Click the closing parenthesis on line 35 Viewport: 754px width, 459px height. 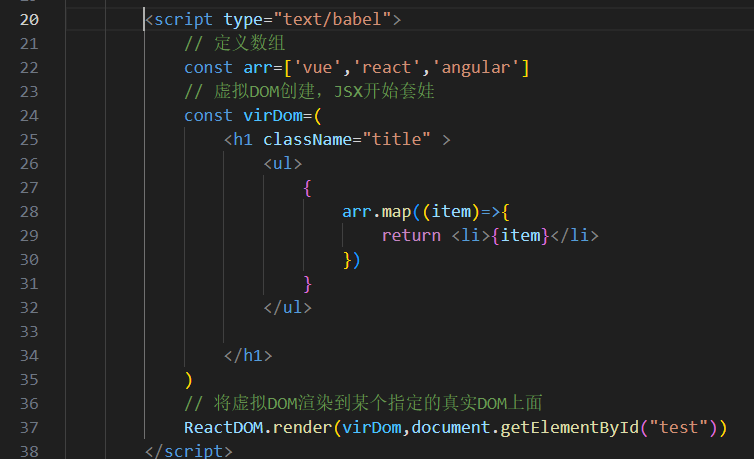coord(188,380)
